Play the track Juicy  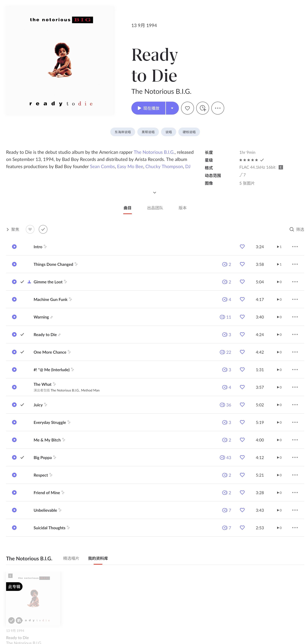point(14,404)
